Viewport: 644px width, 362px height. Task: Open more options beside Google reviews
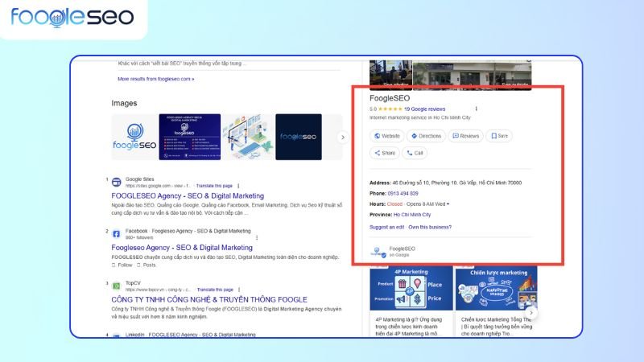pos(476,109)
